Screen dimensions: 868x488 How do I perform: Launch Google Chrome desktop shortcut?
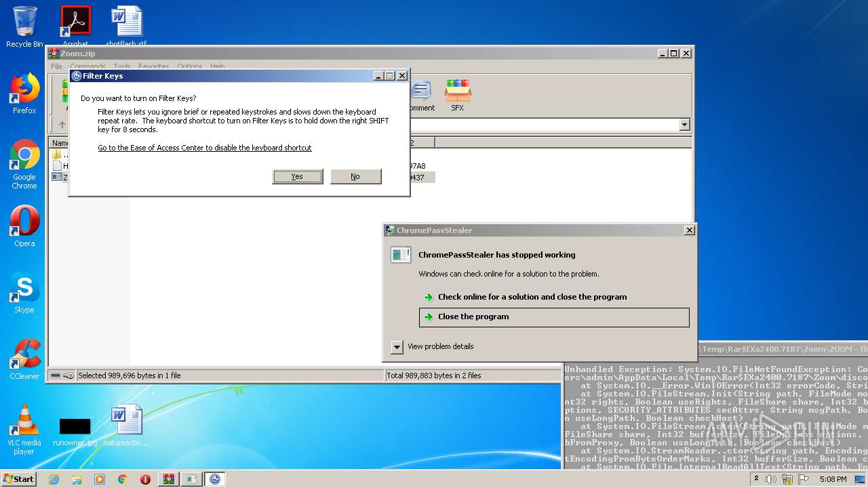[24, 164]
